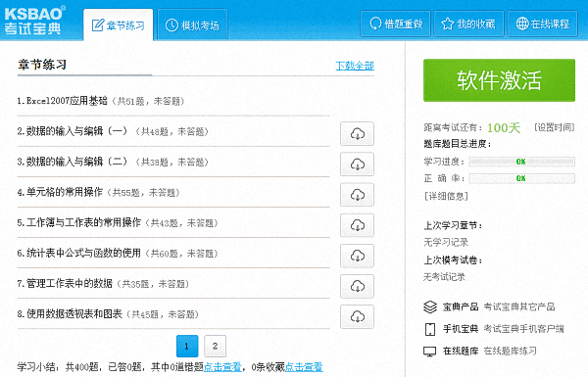The image size is (588, 377).
Task: Download chapter 5 工作簿与工作表的常用操作
Action: tap(357, 225)
